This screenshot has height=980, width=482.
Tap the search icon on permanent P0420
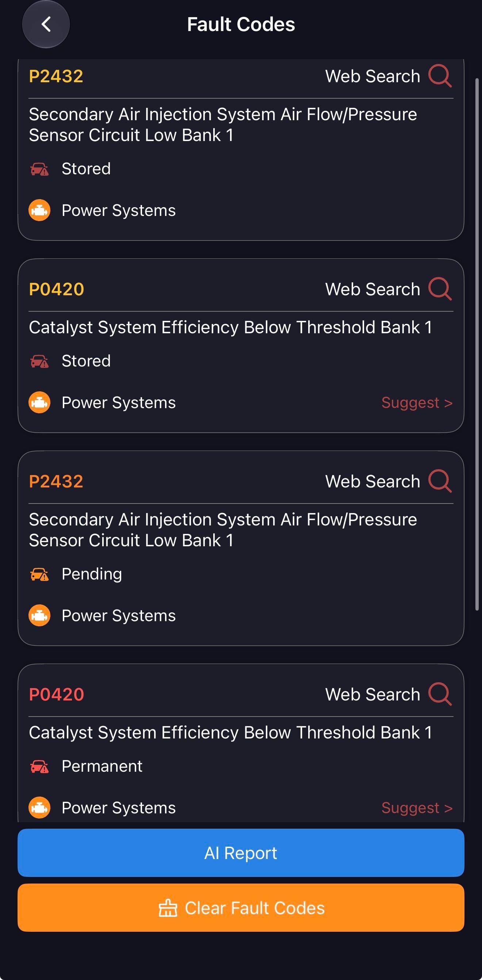(440, 694)
